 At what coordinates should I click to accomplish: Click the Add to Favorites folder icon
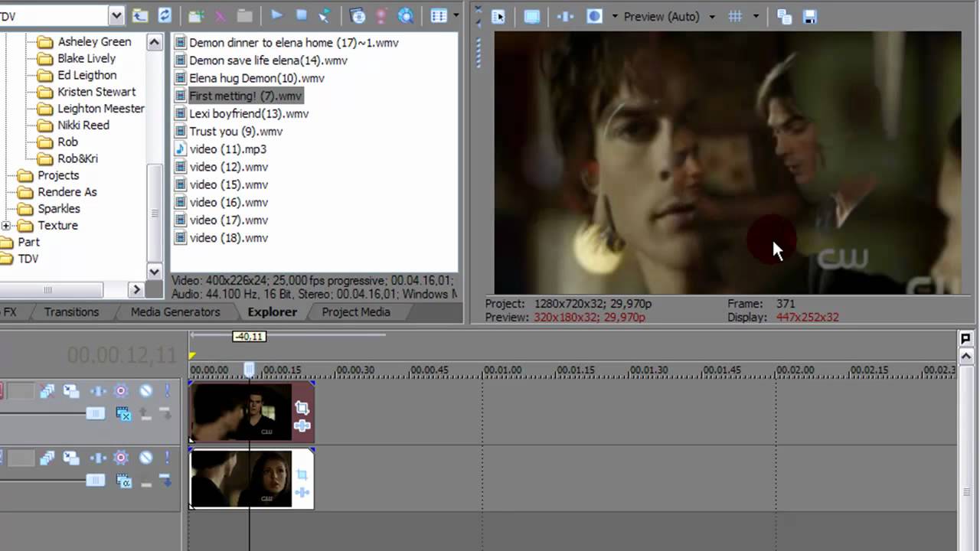coord(245,15)
